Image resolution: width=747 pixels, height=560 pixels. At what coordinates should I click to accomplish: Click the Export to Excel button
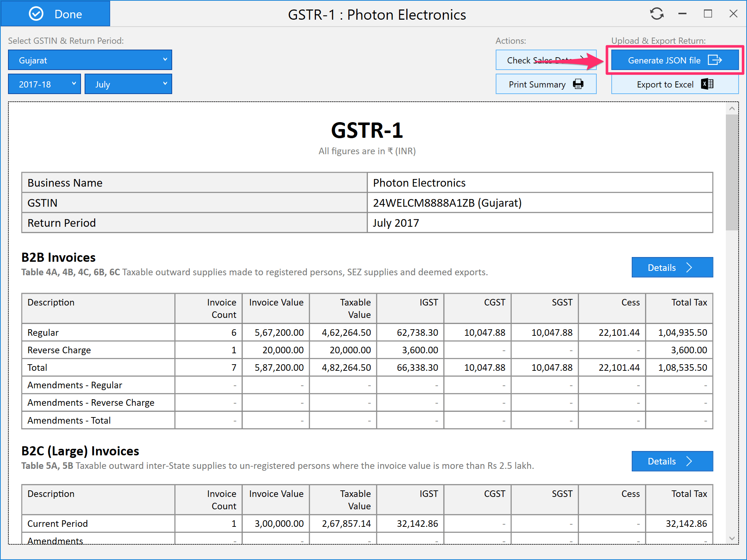(665, 84)
